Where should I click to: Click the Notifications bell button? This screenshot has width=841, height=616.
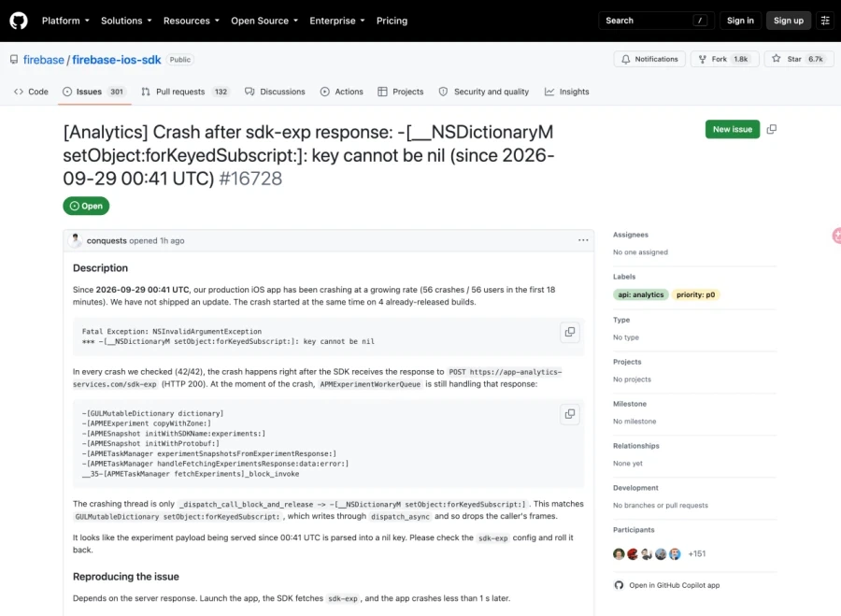[649, 59]
